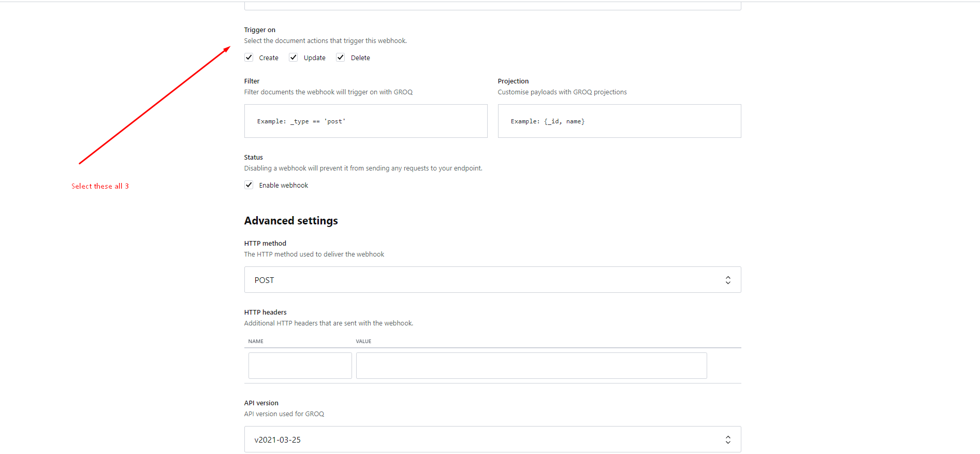The image size is (980, 454).
Task: Click the Status section label
Action: coord(254,158)
